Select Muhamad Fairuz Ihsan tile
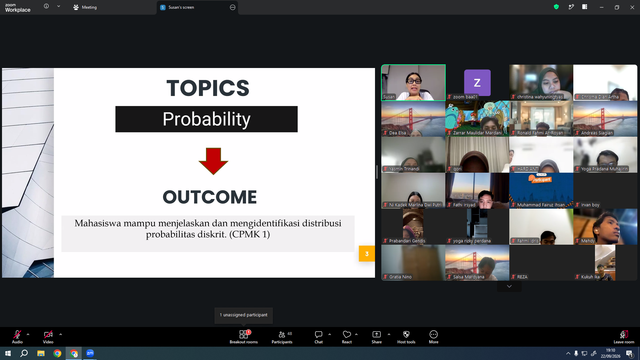The width and height of the screenshot is (640, 360). (541, 191)
